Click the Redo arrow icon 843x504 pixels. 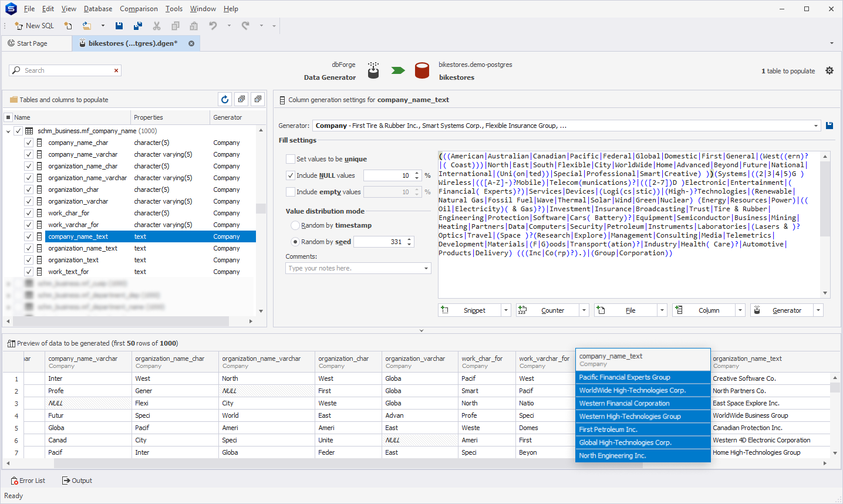245,26
